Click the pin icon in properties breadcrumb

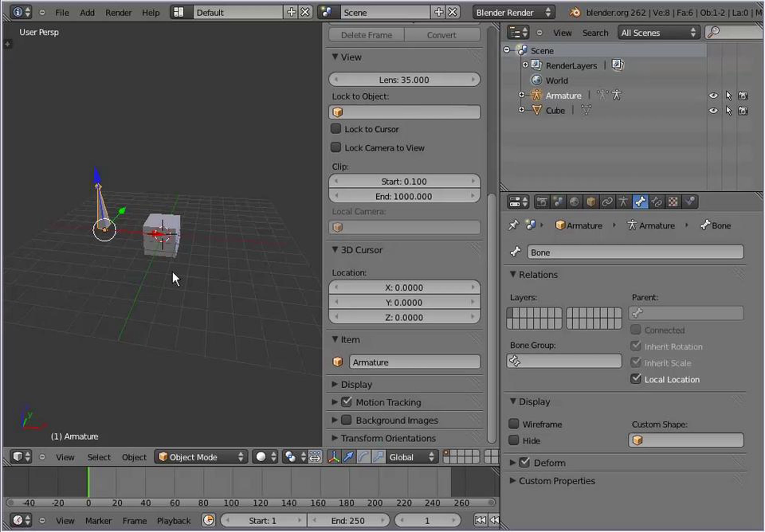514,226
